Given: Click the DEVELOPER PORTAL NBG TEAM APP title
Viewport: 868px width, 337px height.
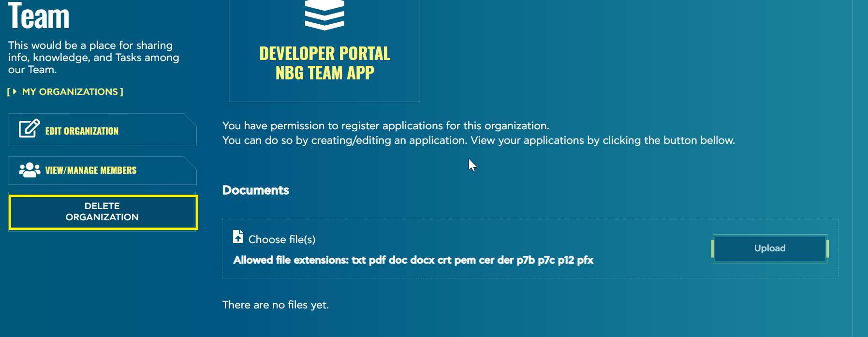Looking at the screenshot, I should click(324, 63).
